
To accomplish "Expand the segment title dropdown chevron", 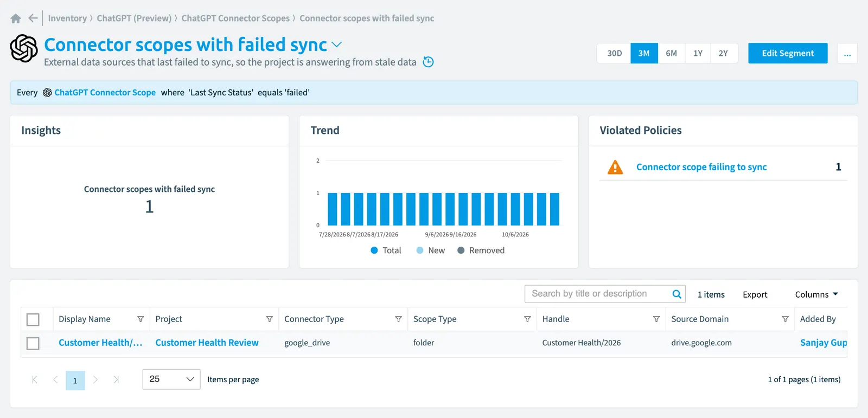I will click(337, 44).
